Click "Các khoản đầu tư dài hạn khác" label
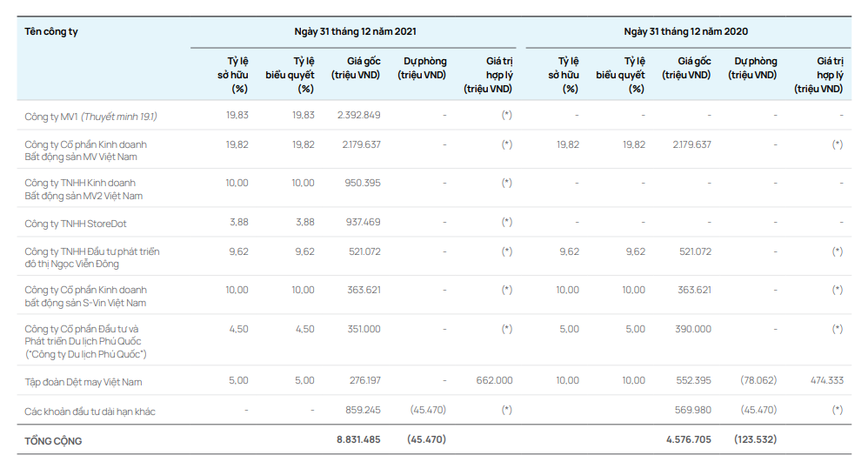 [90, 411]
